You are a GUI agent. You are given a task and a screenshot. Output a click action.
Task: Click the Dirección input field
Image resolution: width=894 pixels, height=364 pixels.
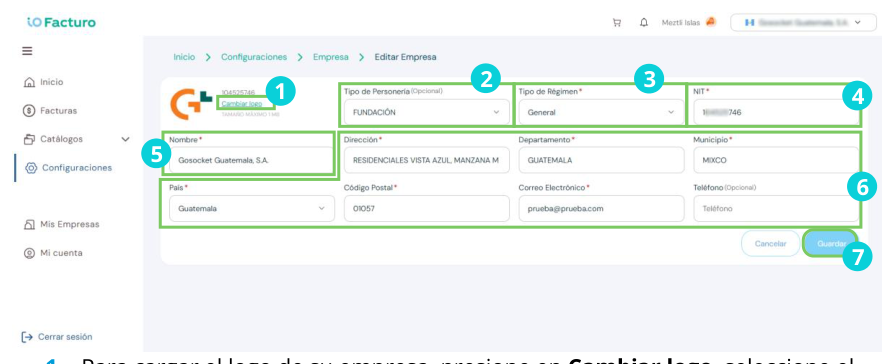click(426, 160)
